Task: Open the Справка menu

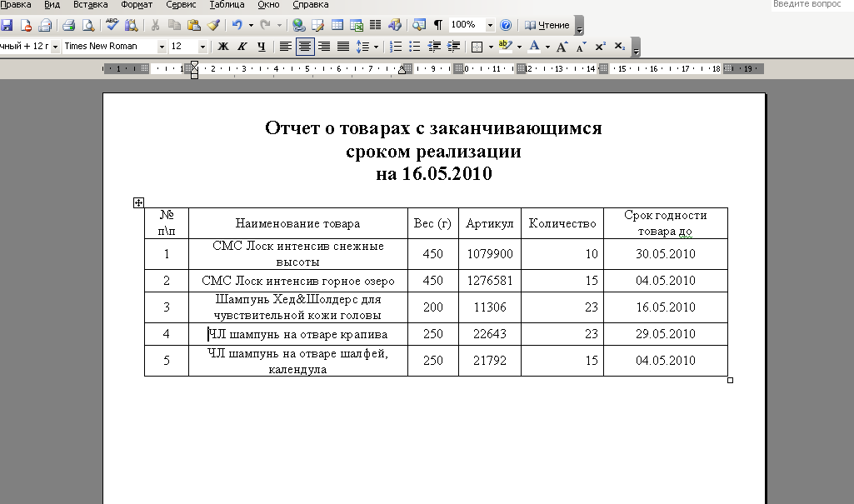Action: pyautogui.click(x=311, y=5)
